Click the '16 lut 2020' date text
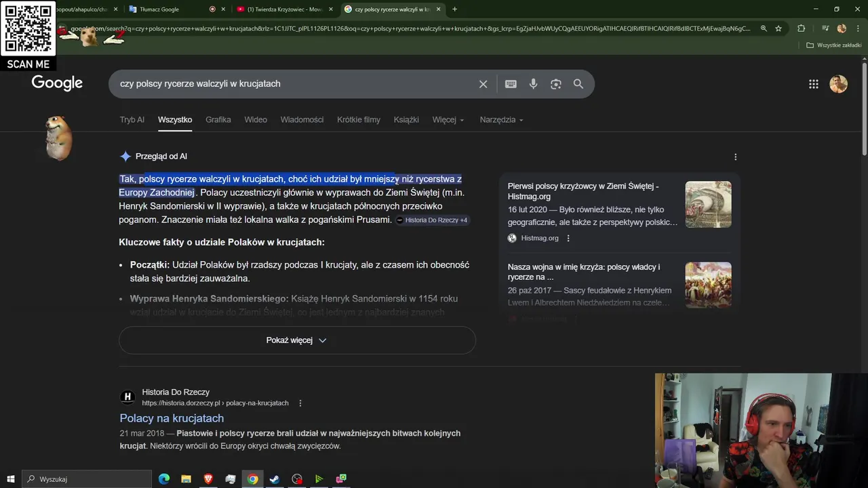This screenshot has height=488, width=868. pos(527,210)
